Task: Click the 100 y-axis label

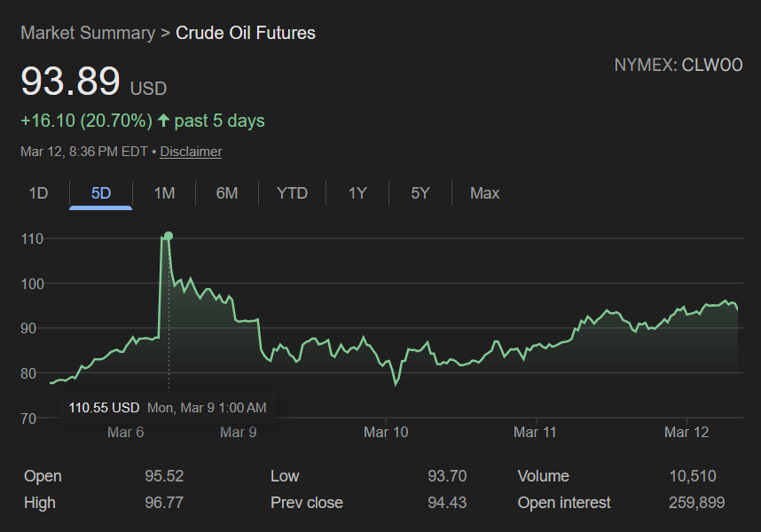Action: click(32, 284)
